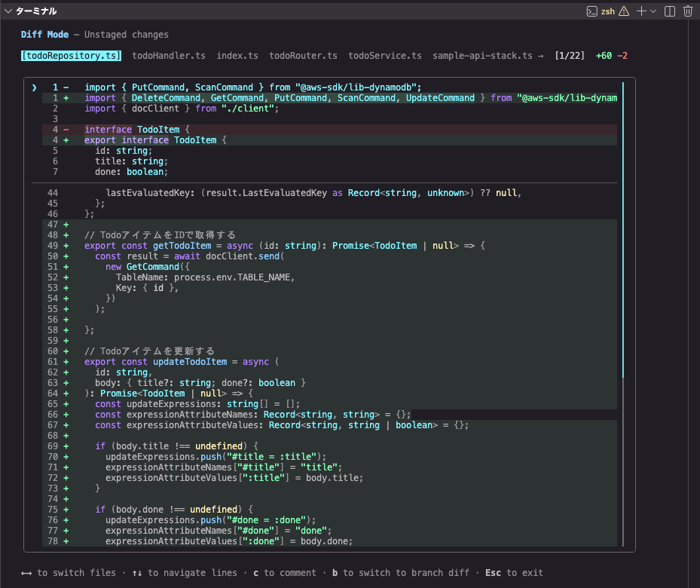Screen dimensions: 700x588
Task: Select the sample-api-stack.ts file tab
Action: [x=482, y=56]
